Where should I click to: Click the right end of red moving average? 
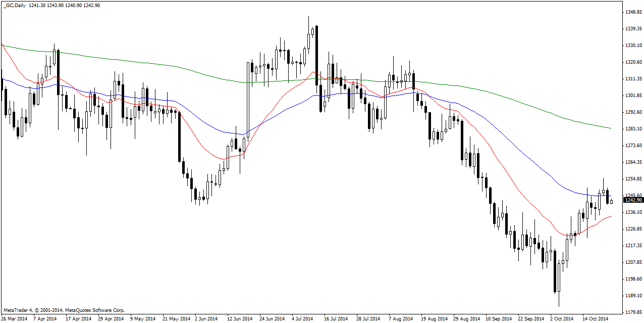[x=611, y=216]
